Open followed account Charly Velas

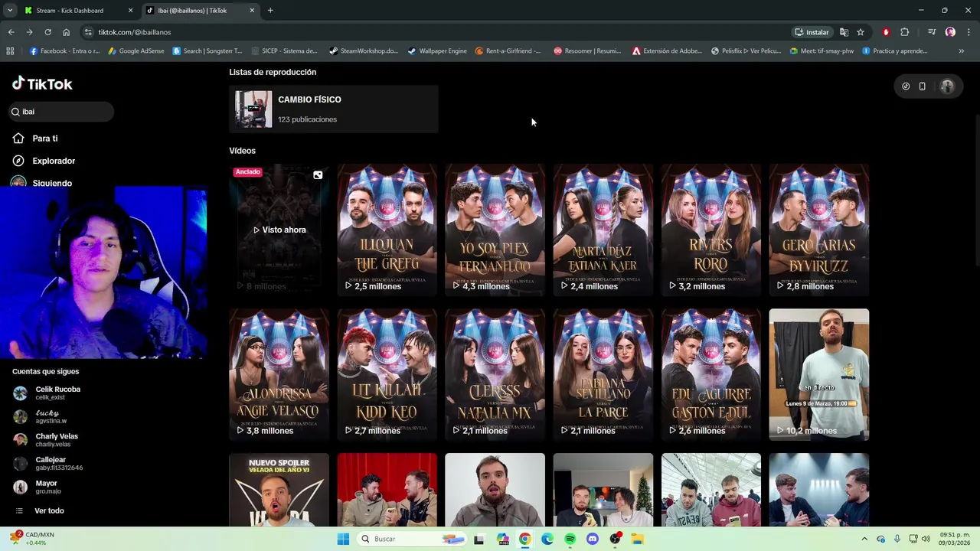tap(46, 440)
